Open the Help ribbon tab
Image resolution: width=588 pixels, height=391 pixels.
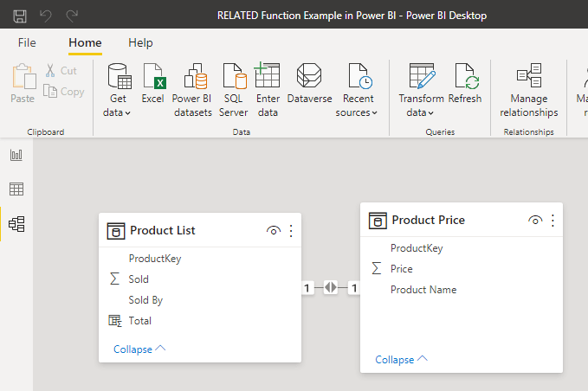pyautogui.click(x=140, y=42)
